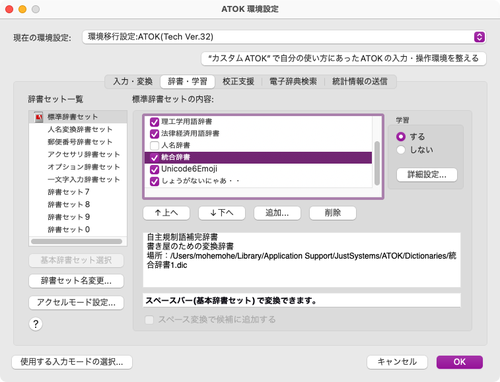The image size is (500, 382).
Task: Select 一文字入力辞書セット in the list
Action: point(78,179)
